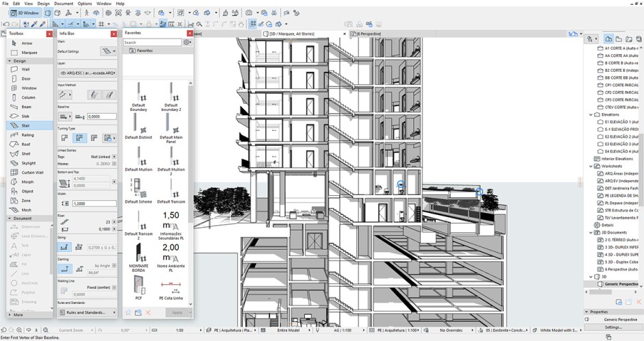644x341 pixels.
Task: Click the Favorites search field
Action: [152, 42]
